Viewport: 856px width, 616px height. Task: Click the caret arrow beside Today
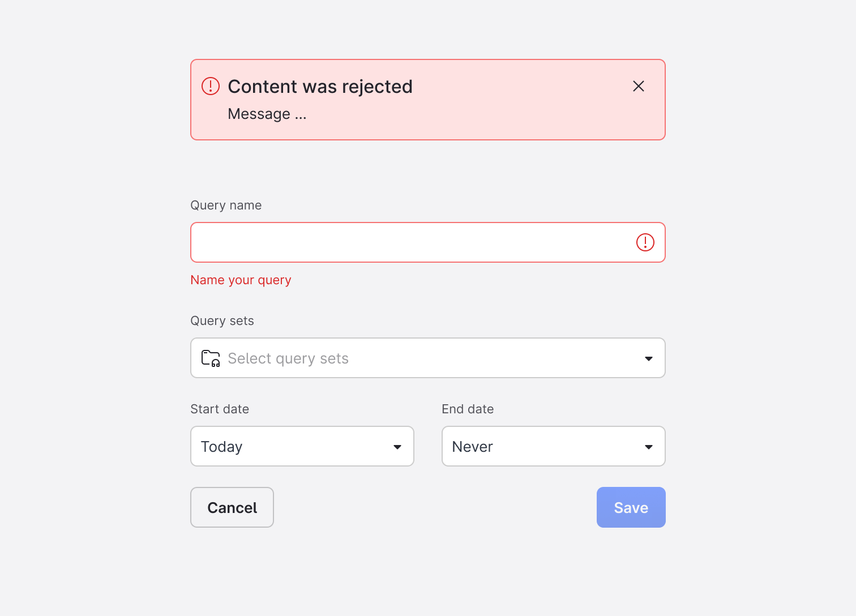click(397, 447)
